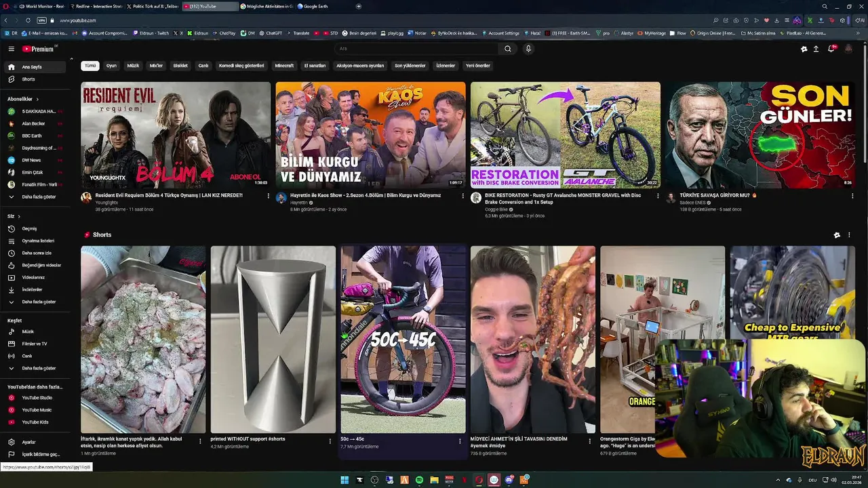868x488 pixels.
Task: Open Filmler ve TV under Keşfet
Action: [36, 344]
